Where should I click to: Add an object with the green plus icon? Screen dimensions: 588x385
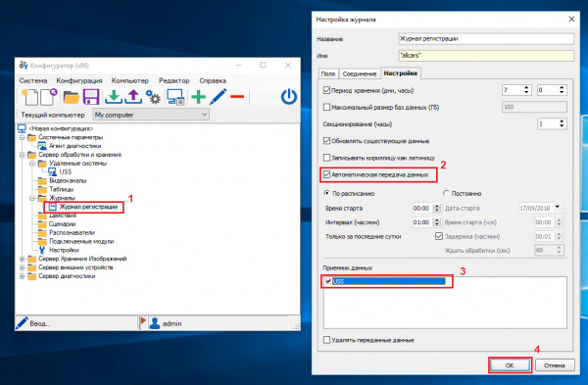coord(198,97)
